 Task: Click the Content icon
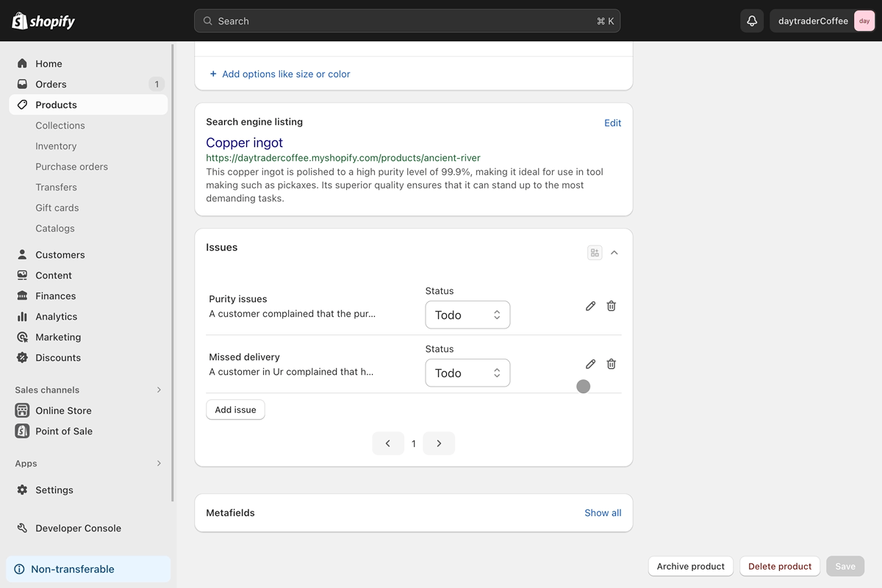tap(22, 276)
